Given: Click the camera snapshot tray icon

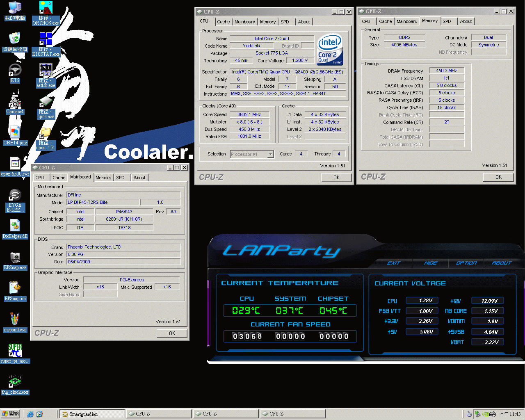Looking at the screenshot, I should coord(493,414).
